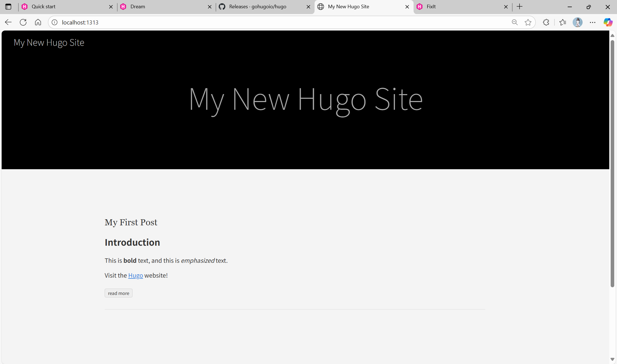Open the user profile avatar
The image size is (617, 364).
(x=578, y=22)
